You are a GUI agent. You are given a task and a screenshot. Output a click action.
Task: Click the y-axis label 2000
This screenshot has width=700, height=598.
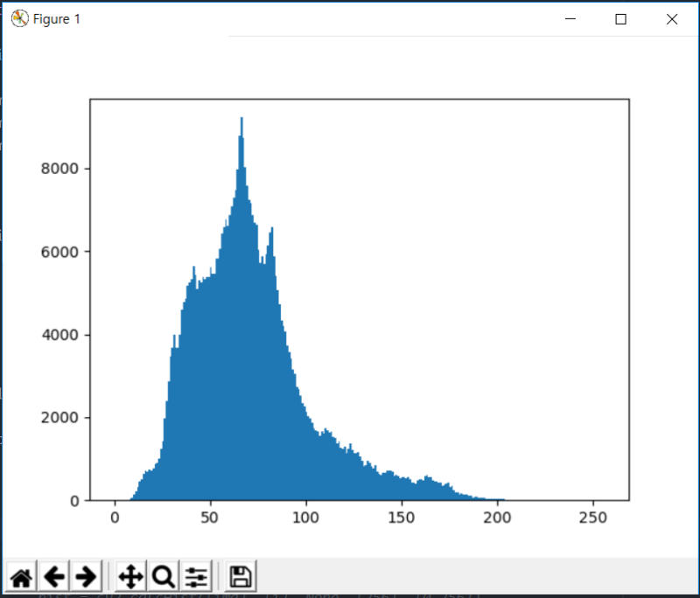[x=59, y=418]
